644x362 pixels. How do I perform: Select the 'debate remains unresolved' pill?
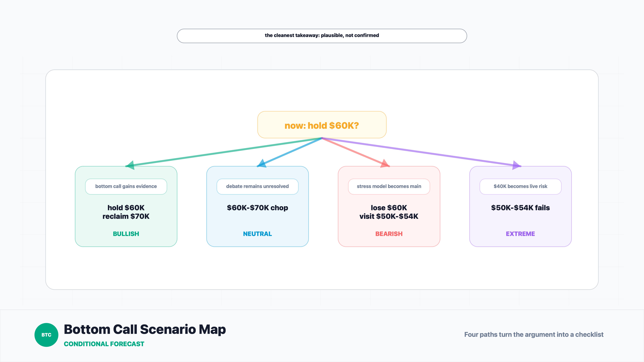click(257, 186)
